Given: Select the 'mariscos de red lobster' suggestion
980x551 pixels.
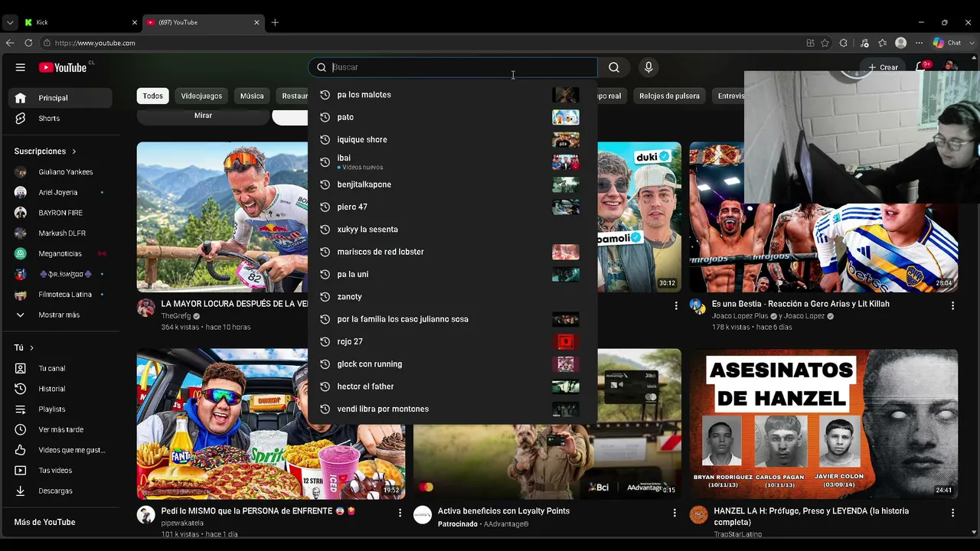Looking at the screenshot, I should [452, 252].
